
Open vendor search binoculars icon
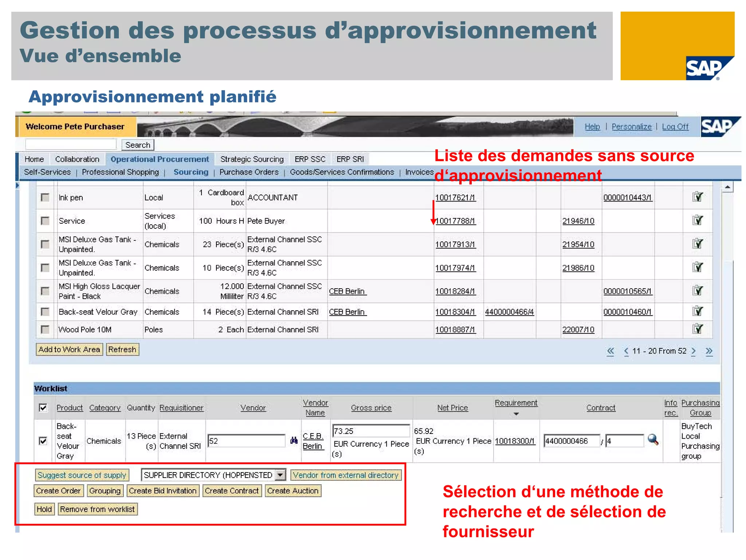294,440
